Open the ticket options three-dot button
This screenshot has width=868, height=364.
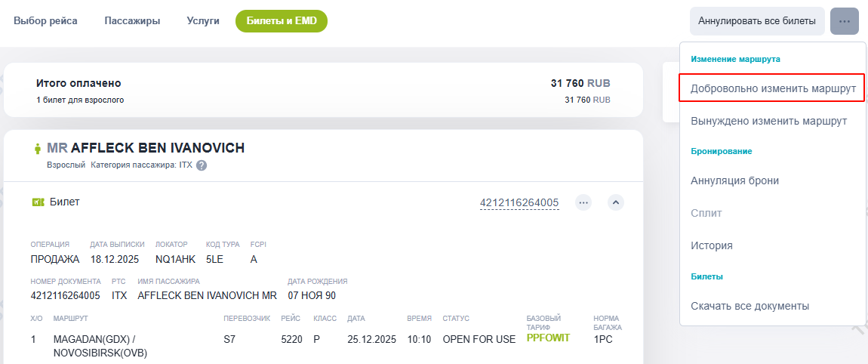[x=583, y=202]
